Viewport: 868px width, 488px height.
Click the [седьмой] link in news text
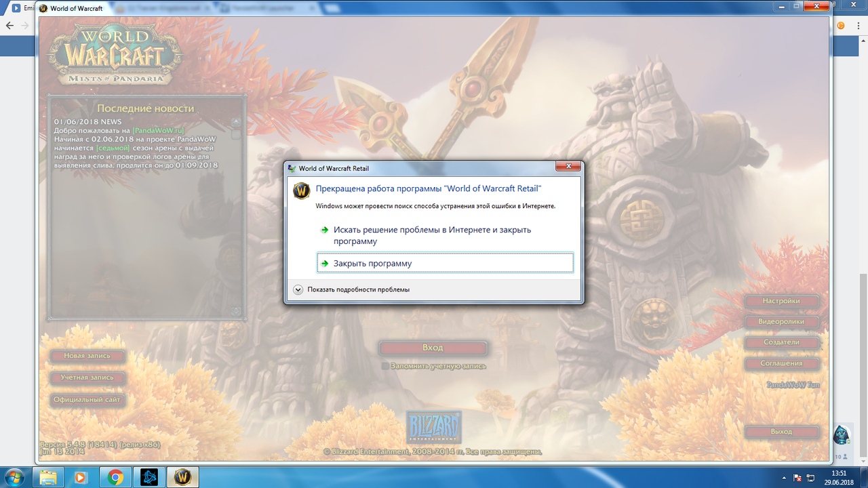point(113,148)
